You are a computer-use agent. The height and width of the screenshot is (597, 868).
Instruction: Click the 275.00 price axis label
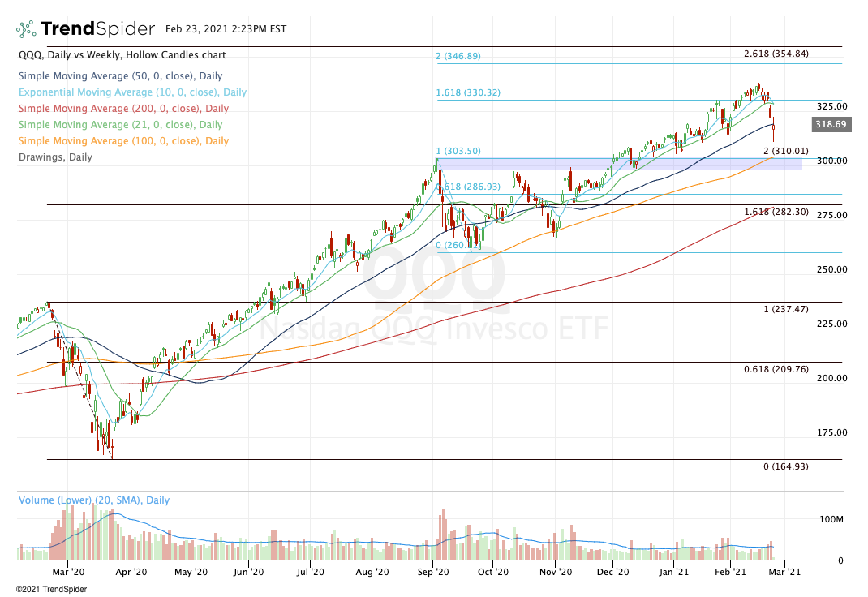click(x=832, y=215)
